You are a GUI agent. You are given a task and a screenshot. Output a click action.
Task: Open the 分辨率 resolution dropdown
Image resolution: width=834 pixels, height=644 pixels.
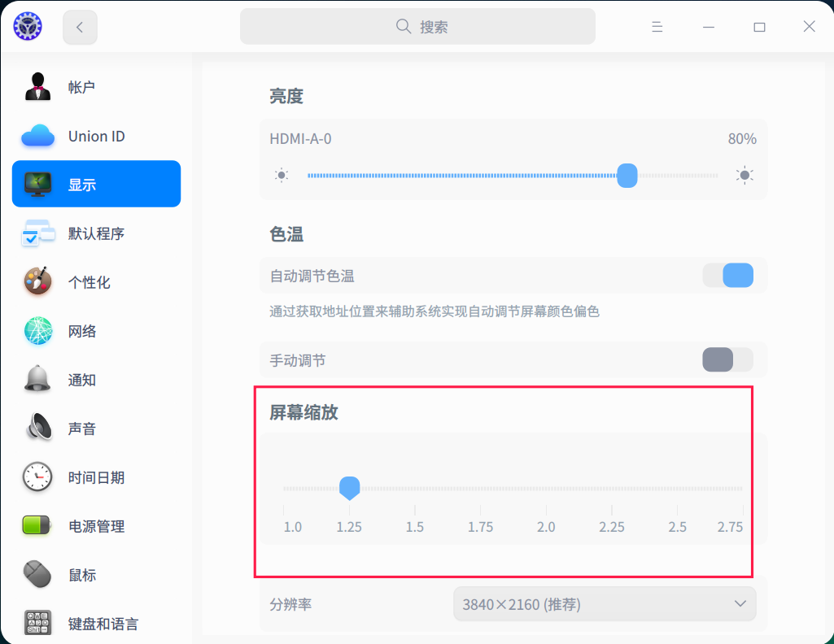[x=605, y=603]
